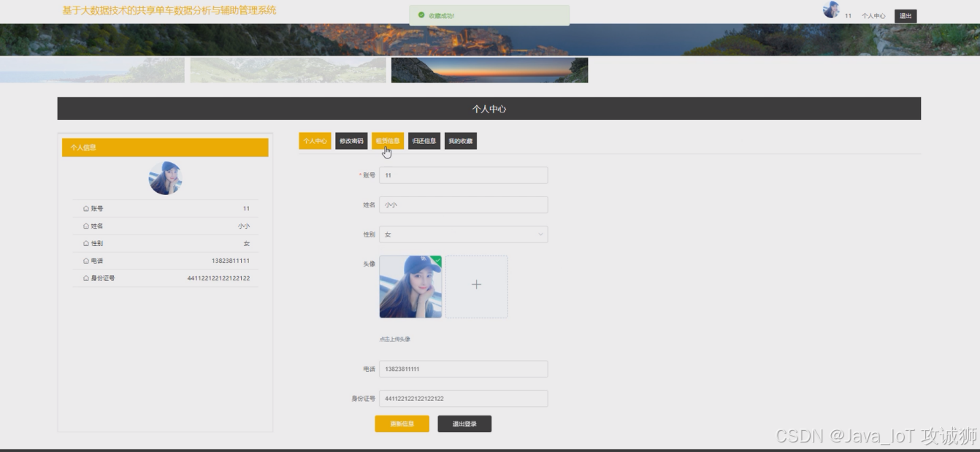The height and width of the screenshot is (452, 980).
Task: Open the 修改密码 tab
Action: [351, 141]
